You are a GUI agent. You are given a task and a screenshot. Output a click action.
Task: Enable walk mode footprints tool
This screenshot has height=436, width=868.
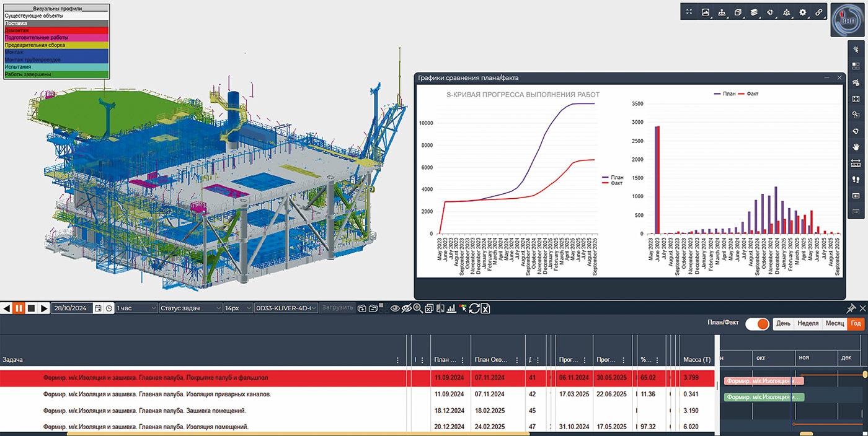click(x=856, y=180)
